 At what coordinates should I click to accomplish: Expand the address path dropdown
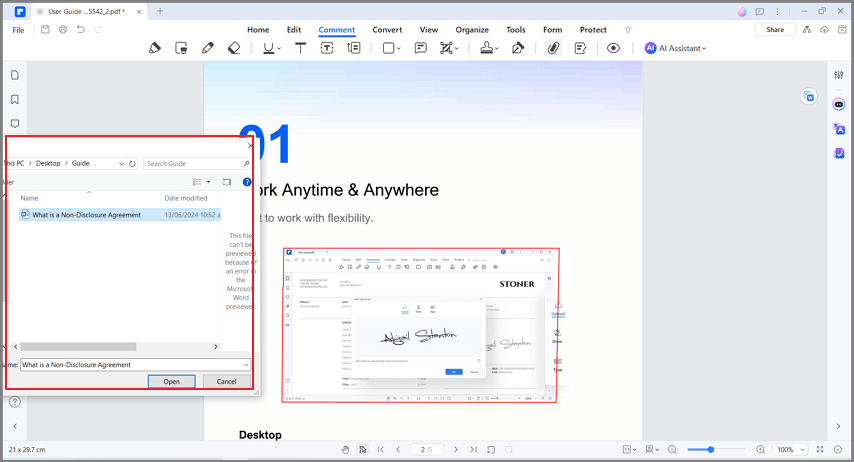(121, 163)
